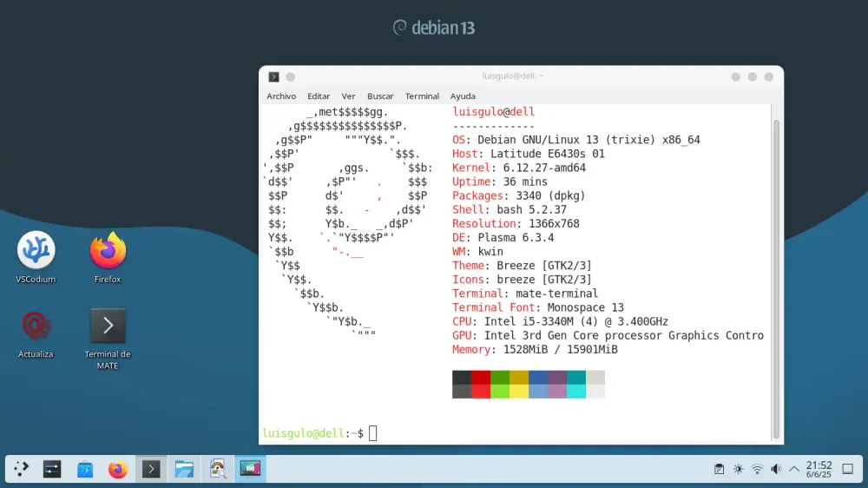Click the Show Desktop button in panel
Image resolution: width=868 pixels, height=488 pixels.
pyautogui.click(x=848, y=469)
